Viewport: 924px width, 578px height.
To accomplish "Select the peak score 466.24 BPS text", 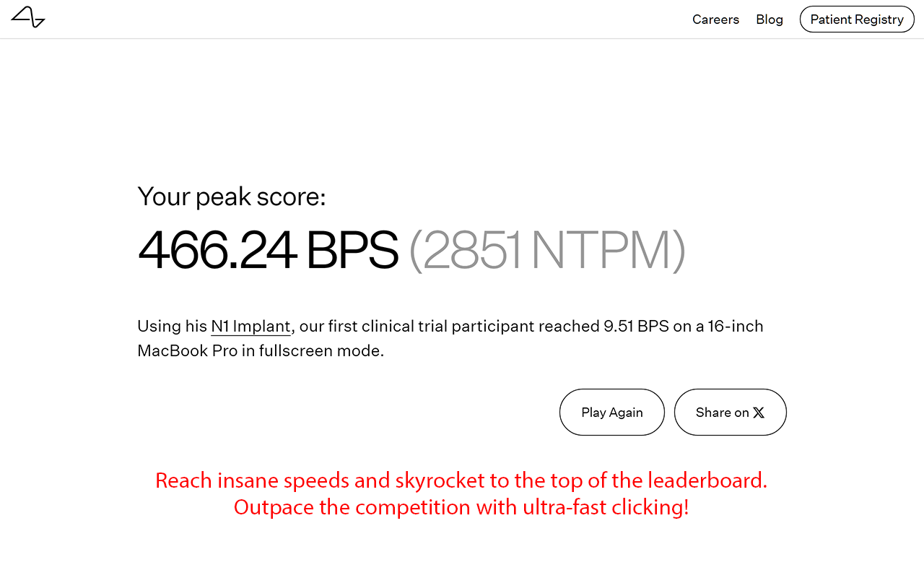I will point(268,251).
